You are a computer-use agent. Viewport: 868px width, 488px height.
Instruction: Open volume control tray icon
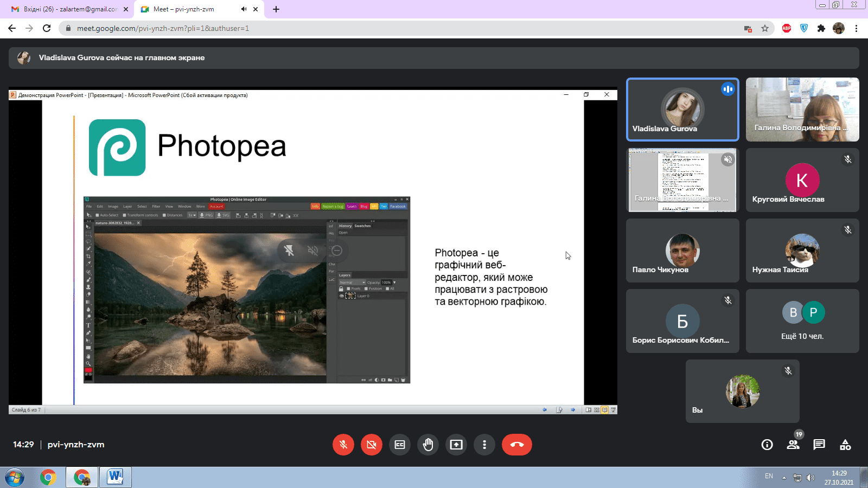[810, 478]
